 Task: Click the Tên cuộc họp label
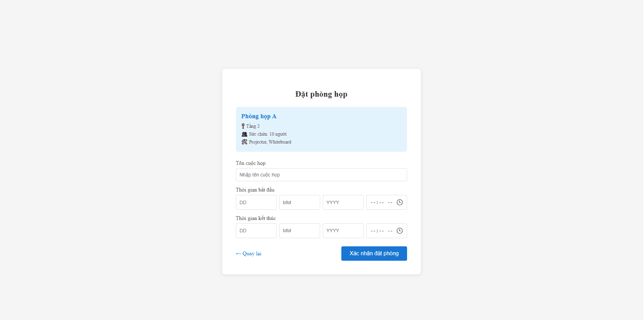251,163
